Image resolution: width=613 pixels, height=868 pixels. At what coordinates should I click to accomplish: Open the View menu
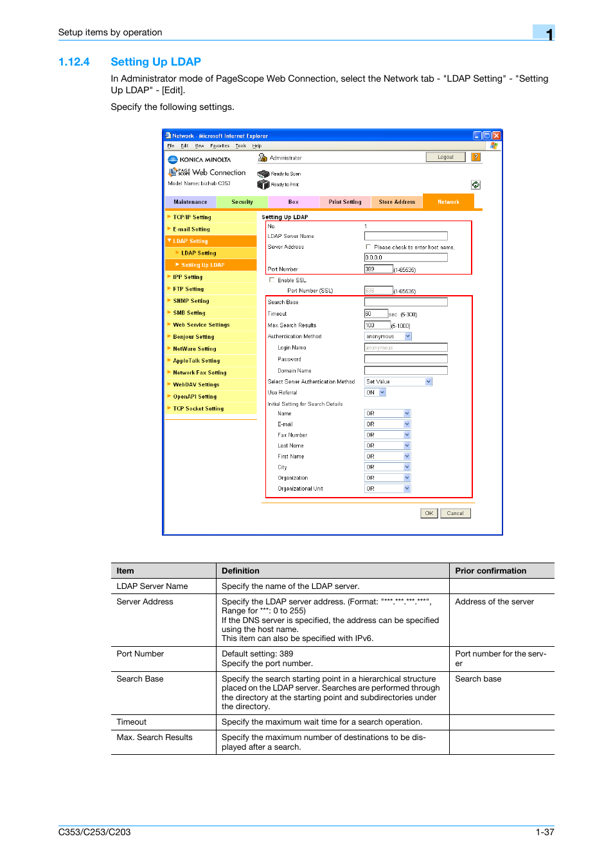(199, 146)
